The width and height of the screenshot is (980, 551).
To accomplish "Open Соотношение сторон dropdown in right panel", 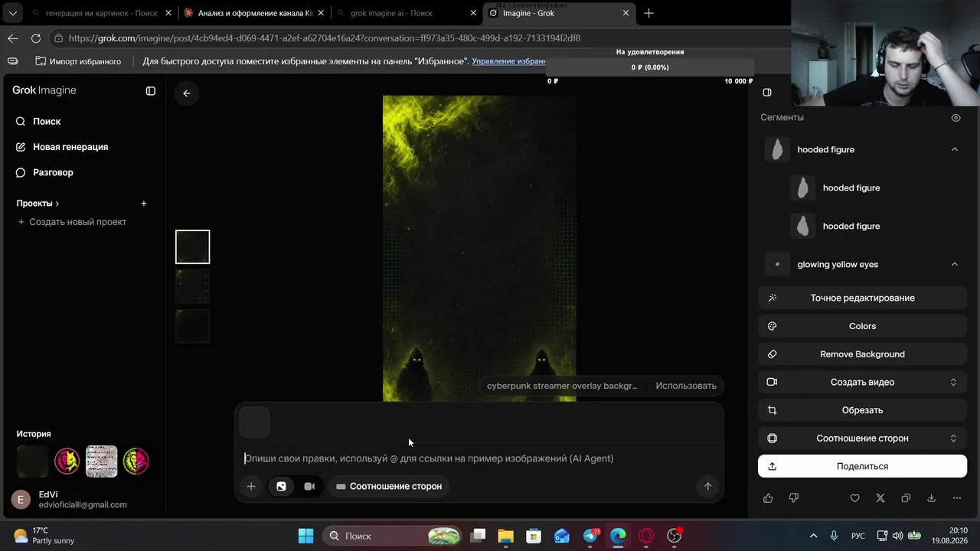I will [x=862, y=439].
